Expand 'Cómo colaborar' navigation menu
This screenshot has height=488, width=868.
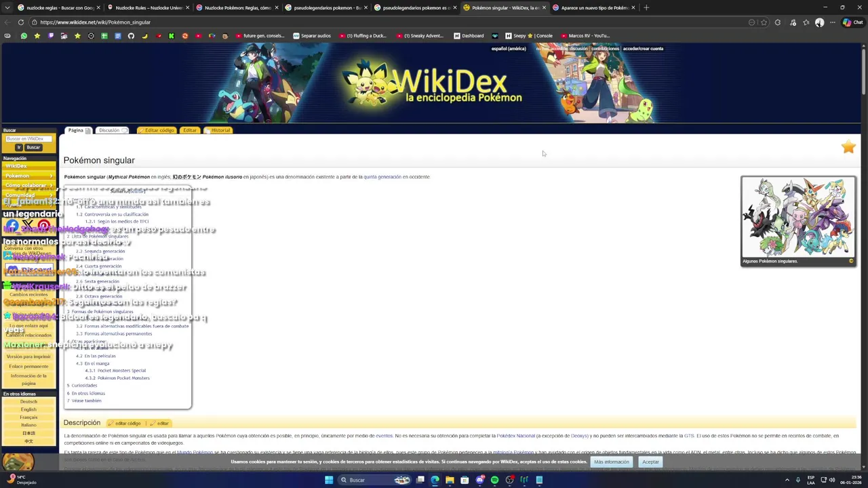28,185
